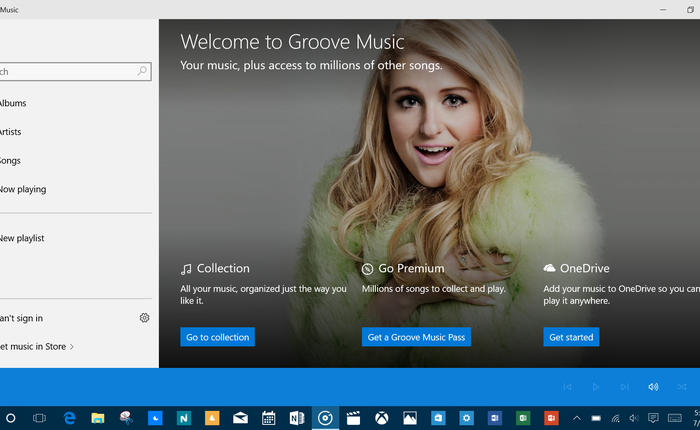Click 'Millions of songs to collect and play.'
Viewport: 700px width, 430px height.
pos(433,289)
